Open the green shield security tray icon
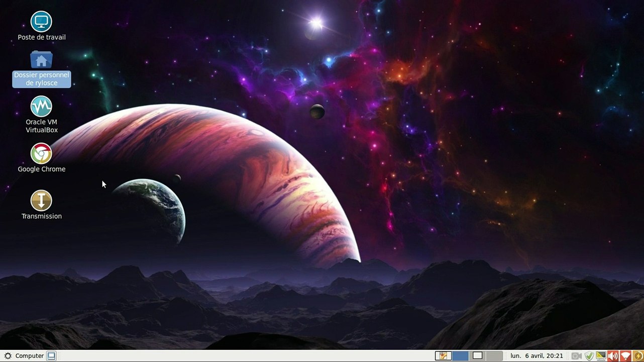The width and height of the screenshot is (644, 362). coord(589,356)
